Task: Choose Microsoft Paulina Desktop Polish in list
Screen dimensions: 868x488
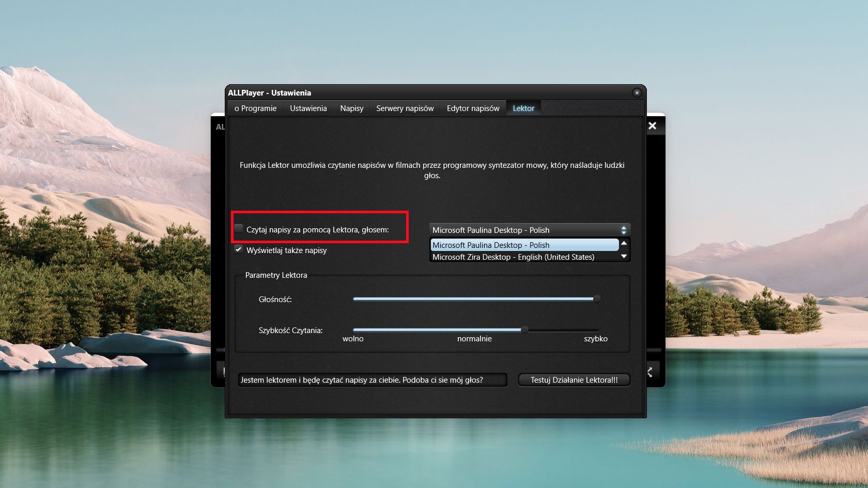Action: 524,245
